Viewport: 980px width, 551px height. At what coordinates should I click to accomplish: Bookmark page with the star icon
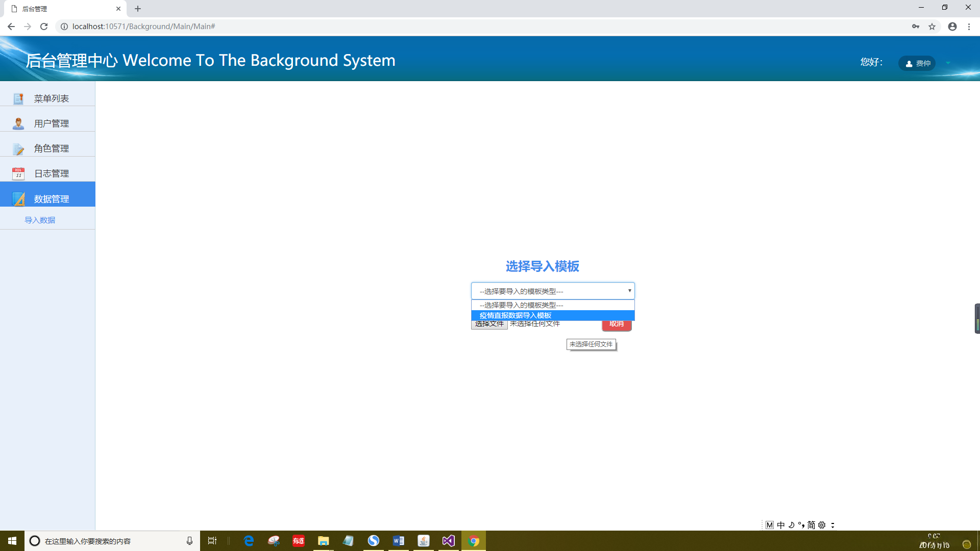tap(932, 27)
